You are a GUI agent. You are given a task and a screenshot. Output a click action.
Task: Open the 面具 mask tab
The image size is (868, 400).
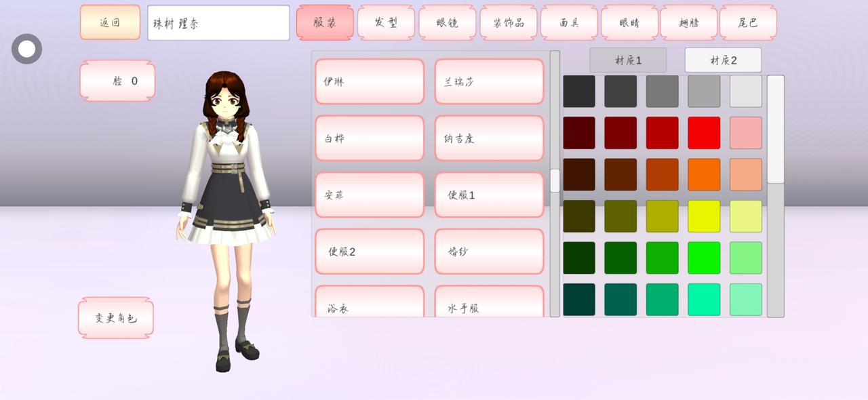tap(569, 22)
